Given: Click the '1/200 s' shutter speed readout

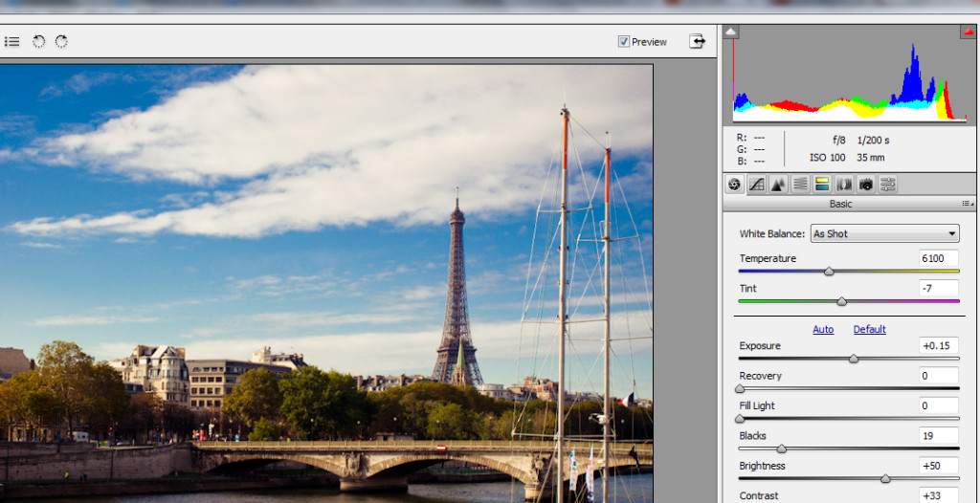Looking at the screenshot, I should (873, 141).
